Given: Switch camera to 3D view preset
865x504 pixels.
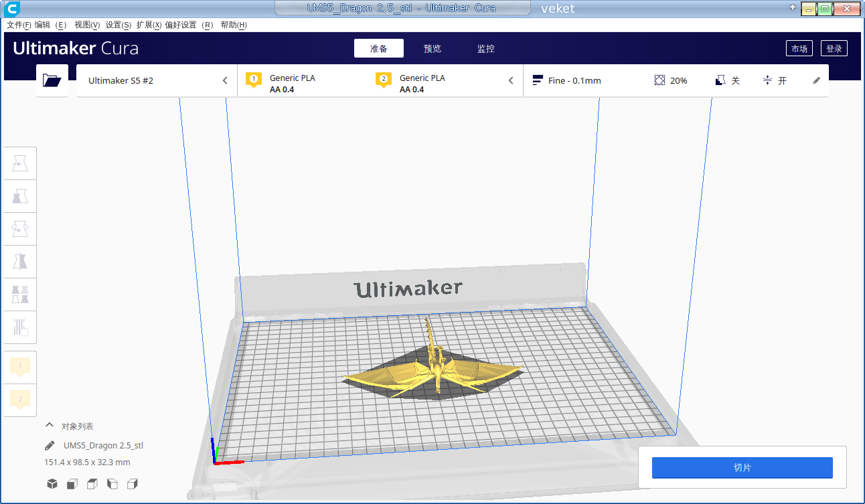Looking at the screenshot, I should pyautogui.click(x=52, y=483).
